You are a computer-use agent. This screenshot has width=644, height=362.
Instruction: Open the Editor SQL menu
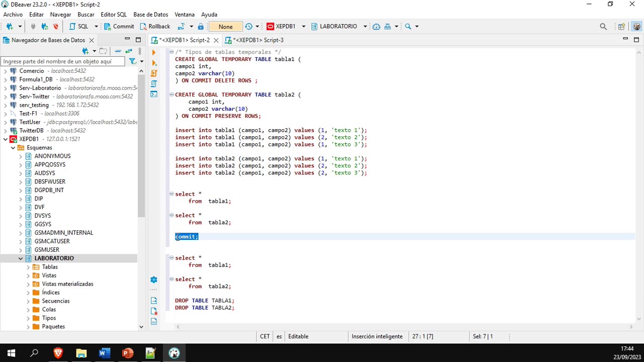point(114,15)
